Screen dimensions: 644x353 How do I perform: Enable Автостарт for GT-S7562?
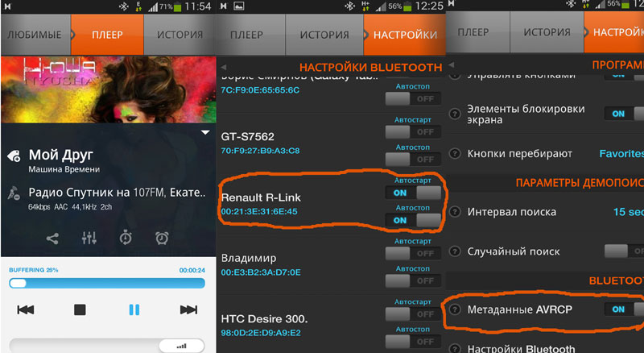(413, 131)
